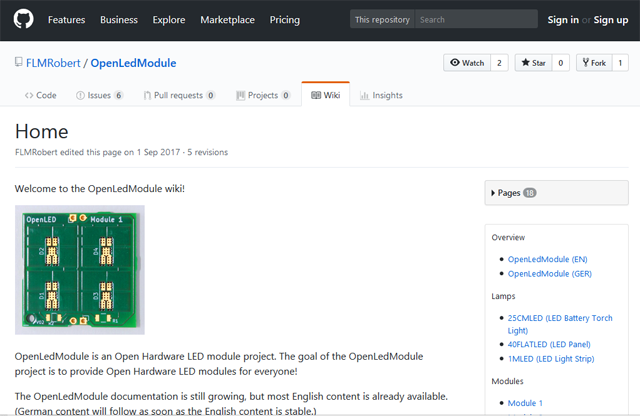The width and height of the screenshot is (640, 416).
Task: Open the Code tab
Action: 40,95
